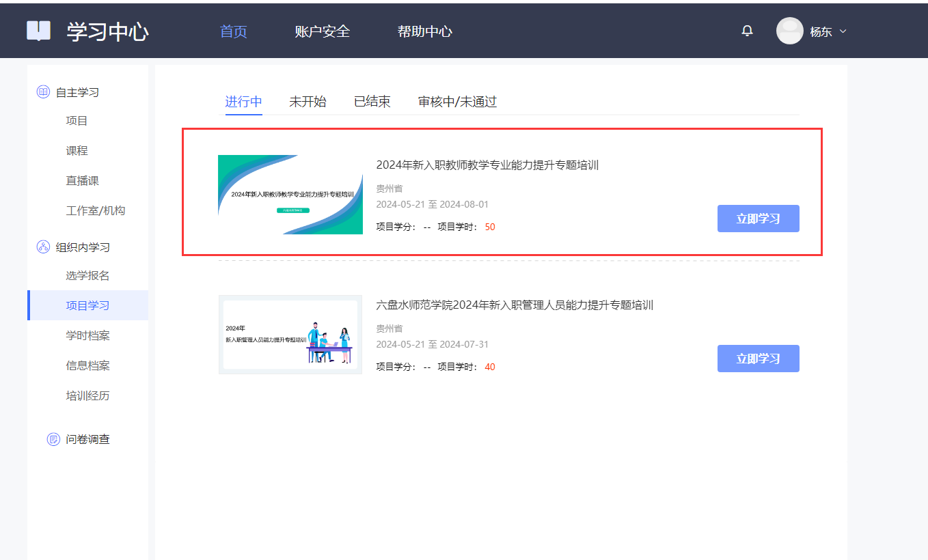928x560 pixels.
Task: Open 账户安全 in the top navigation
Action: [x=322, y=31]
